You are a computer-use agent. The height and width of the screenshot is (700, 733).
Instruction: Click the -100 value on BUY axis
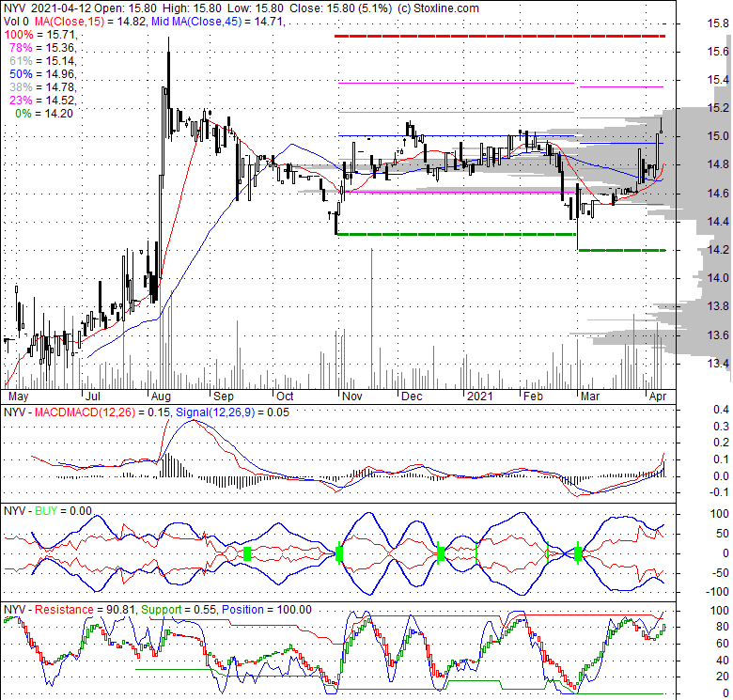point(719,592)
